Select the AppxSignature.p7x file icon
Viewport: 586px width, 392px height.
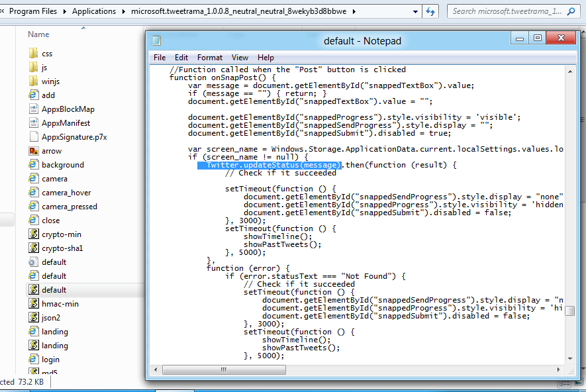[33, 137]
